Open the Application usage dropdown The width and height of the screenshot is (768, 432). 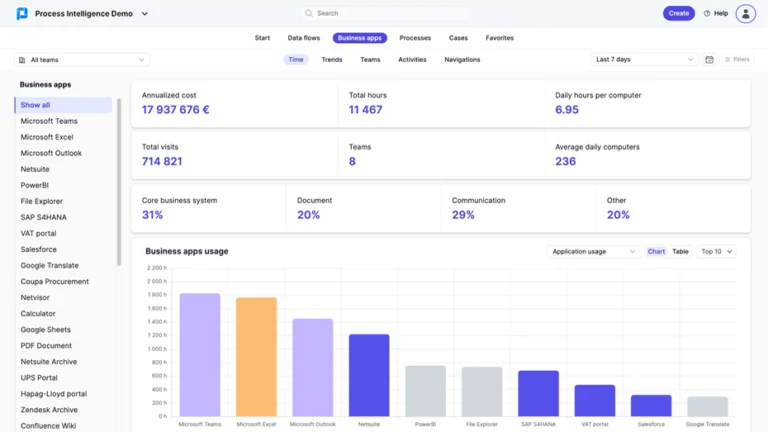[594, 252]
